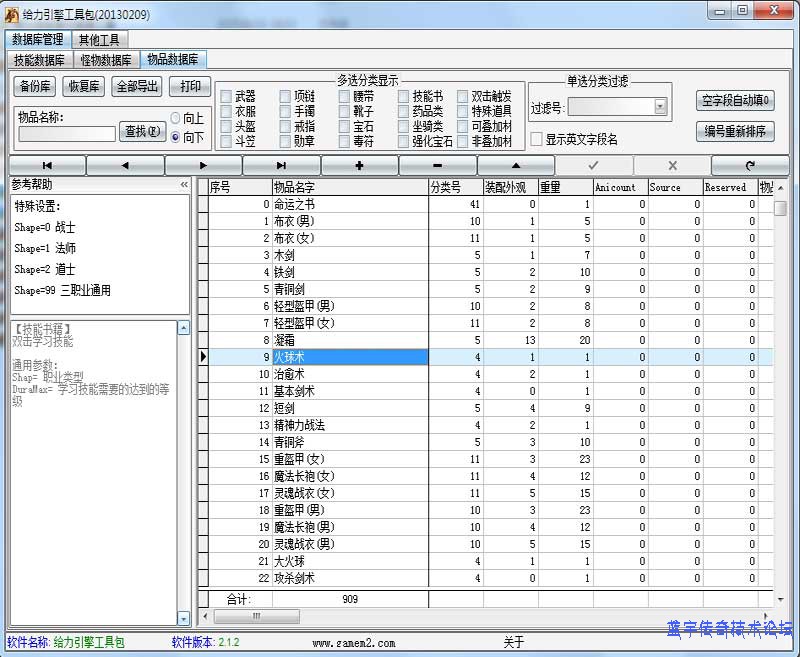Click the 备份库 backup button
800x657 pixels.
(35, 86)
